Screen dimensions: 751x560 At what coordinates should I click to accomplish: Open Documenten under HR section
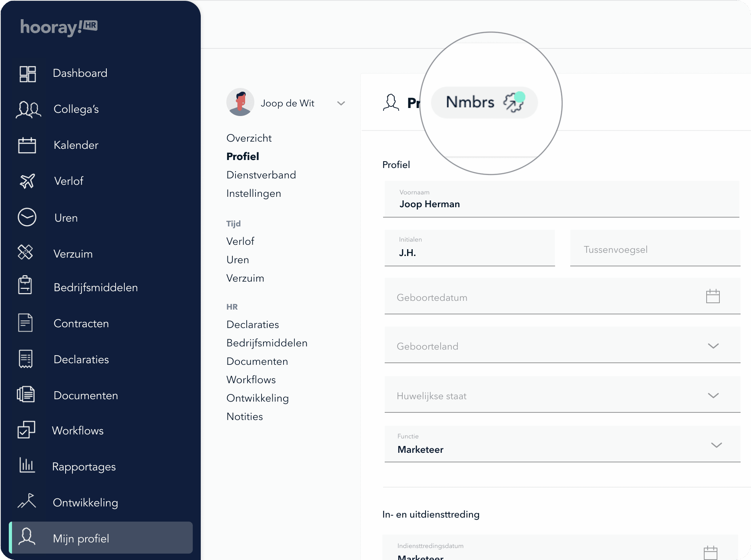click(257, 361)
